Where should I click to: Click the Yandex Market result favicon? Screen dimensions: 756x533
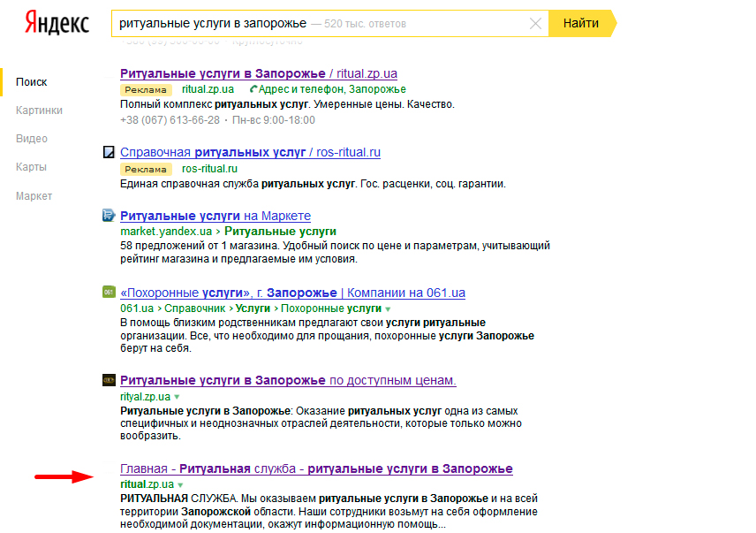[x=109, y=215]
